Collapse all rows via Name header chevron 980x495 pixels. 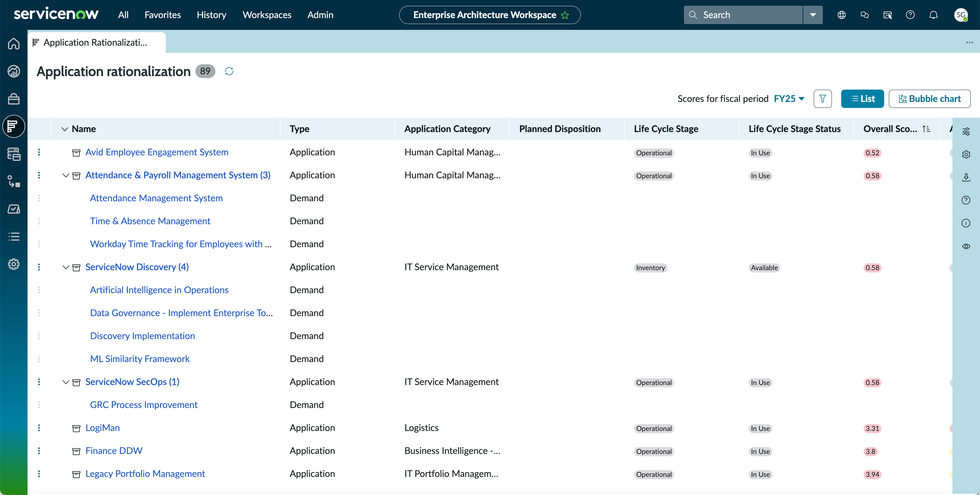[65, 129]
